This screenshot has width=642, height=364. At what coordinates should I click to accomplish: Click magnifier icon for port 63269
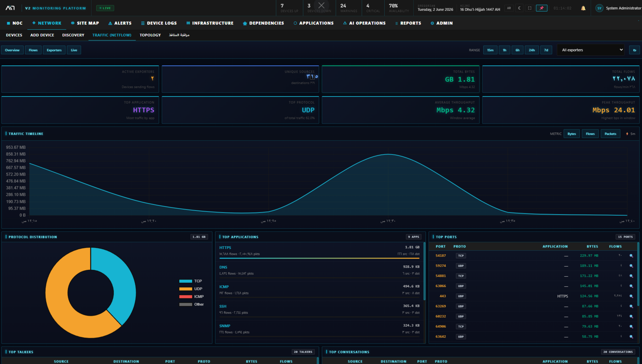(631, 306)
